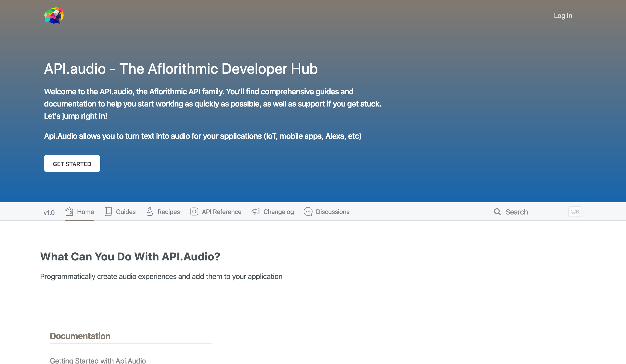Click the Home house icon
This screenshot has width=626, height=364.
(69, 211)
